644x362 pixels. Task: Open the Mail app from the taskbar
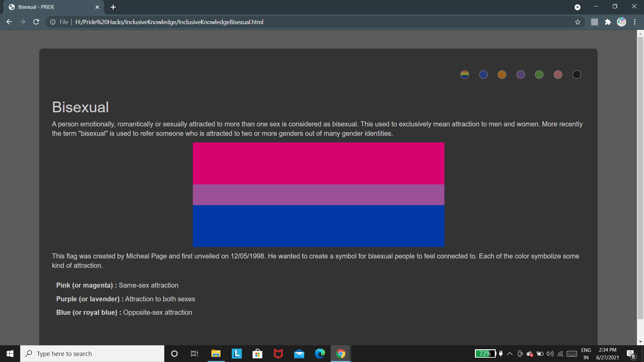[x=299, y=353]
